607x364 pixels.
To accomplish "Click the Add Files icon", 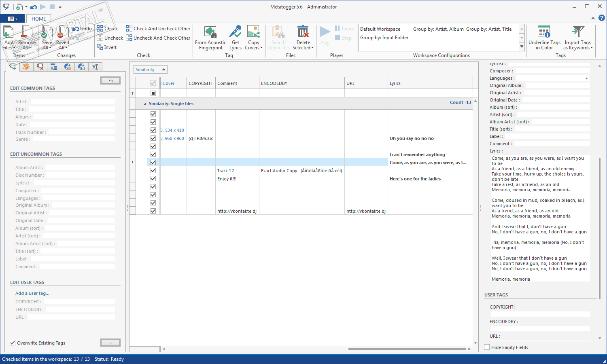I will pos(8,32).
